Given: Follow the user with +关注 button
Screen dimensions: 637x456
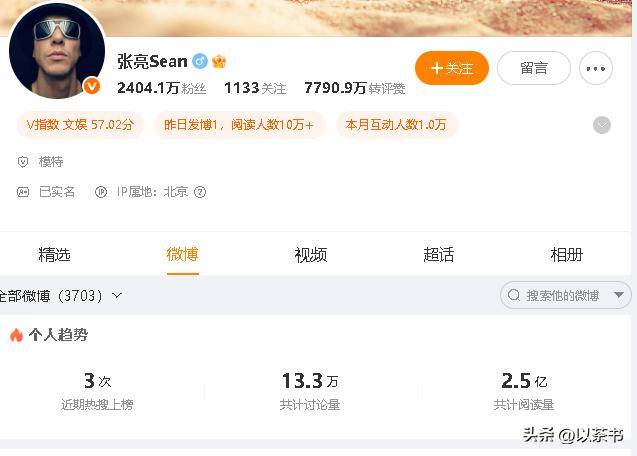Looking at the screenshot, I should tap(452, 68).
